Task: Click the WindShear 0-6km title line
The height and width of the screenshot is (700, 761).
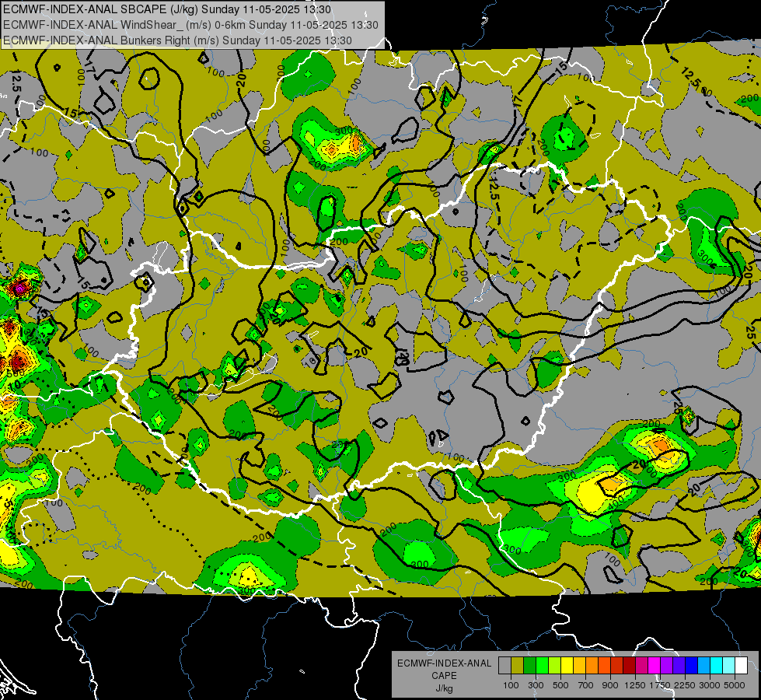Action: point(190,25)
